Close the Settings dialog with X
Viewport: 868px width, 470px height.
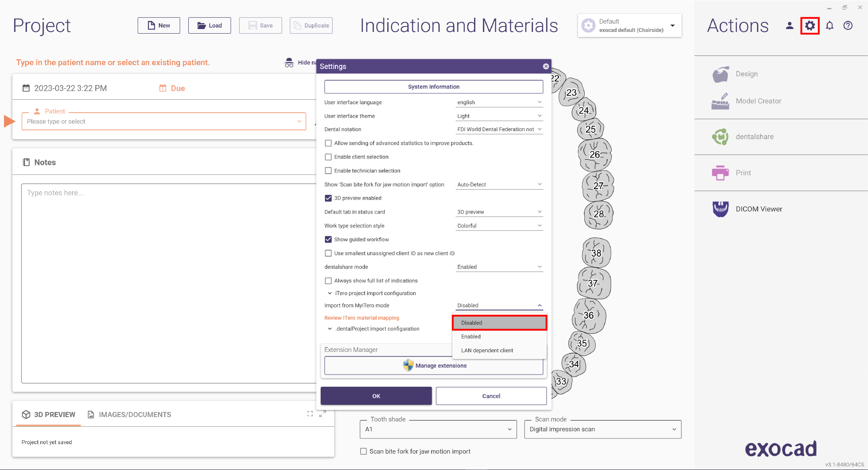(x=546, y=66)
